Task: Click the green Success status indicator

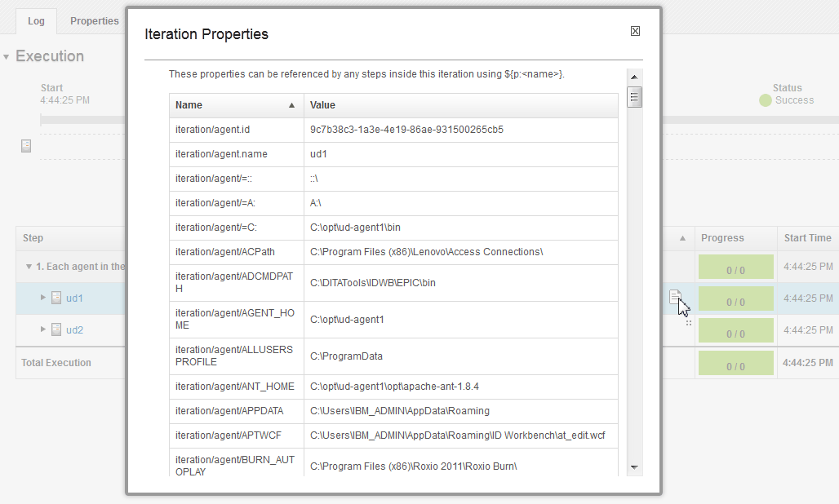Action: [766, 100]
